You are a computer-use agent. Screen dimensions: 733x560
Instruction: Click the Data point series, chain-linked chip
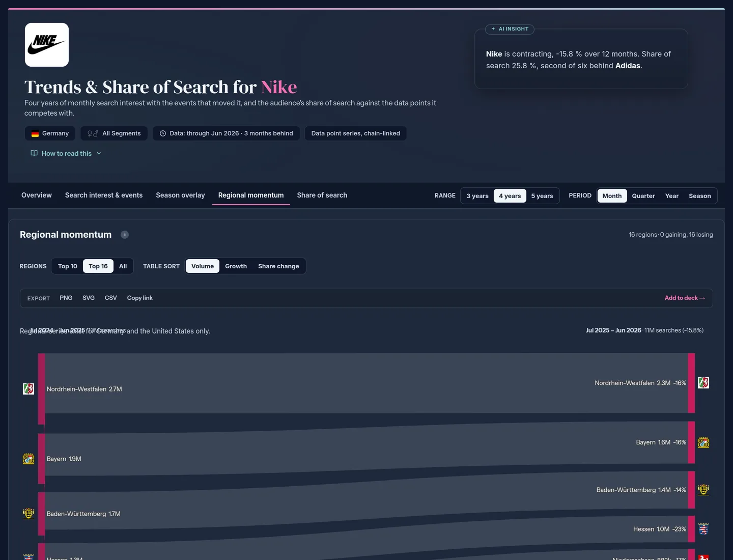pos(356,133)
